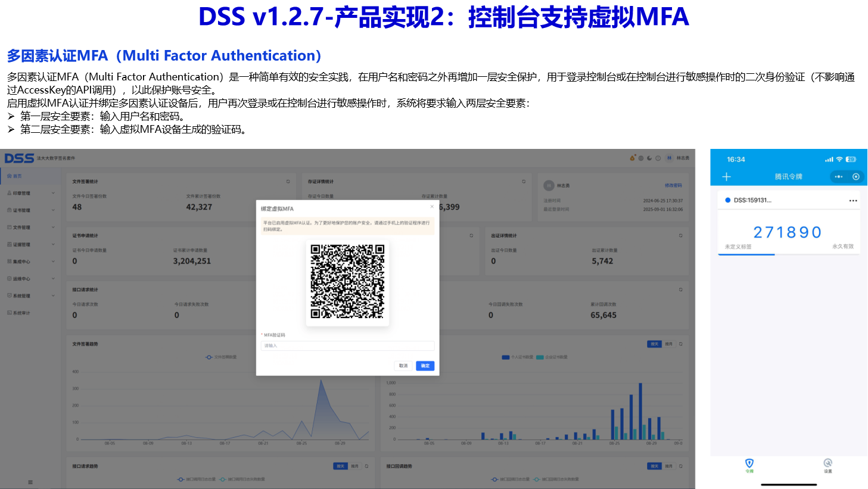Open the 林志勇 user avatar menu
868x489 pixels.
tap(670, 158)
